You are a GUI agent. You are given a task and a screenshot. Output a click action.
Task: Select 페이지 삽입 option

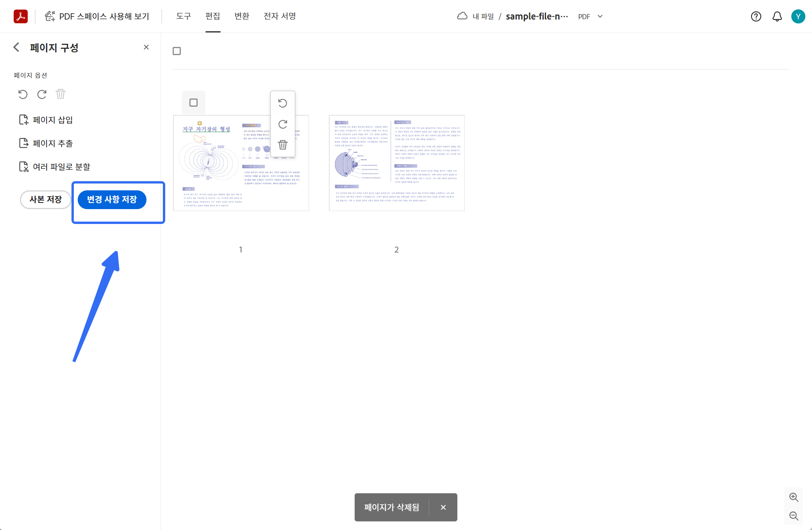tap(46, 120)
